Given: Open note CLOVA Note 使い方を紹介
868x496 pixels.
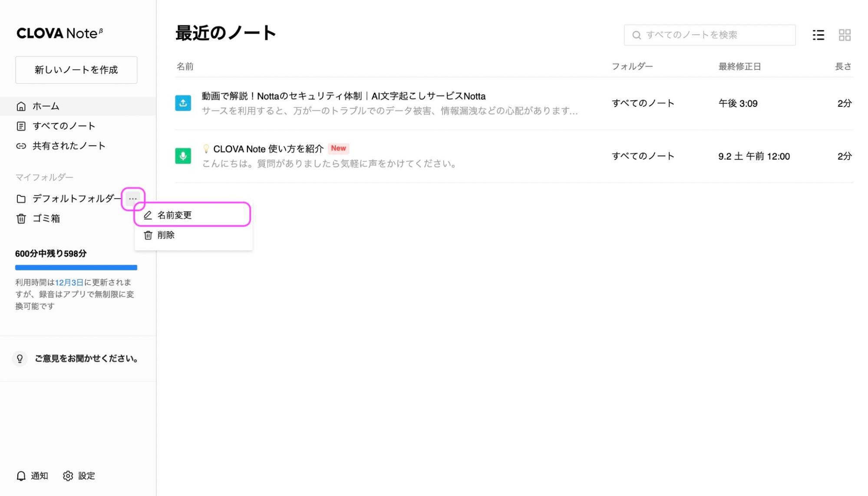Looking at the screenshot, I should coord(268,149).
